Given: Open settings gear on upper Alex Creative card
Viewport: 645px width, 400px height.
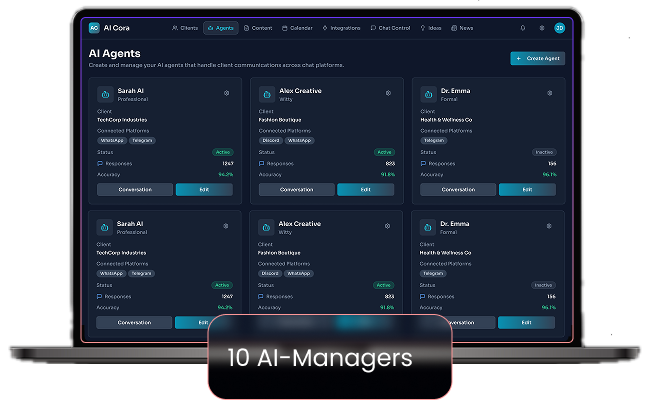Looking at the screenshot, I should [387, 93].
